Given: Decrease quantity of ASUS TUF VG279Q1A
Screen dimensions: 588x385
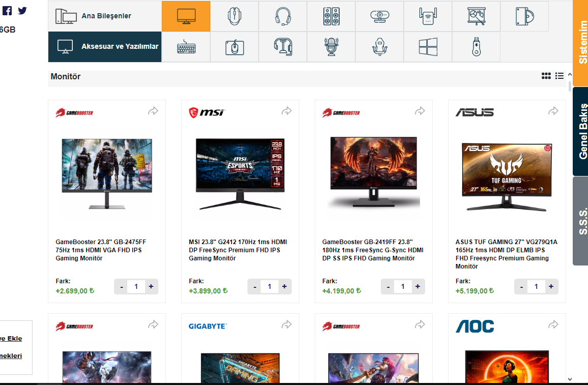Looking at the screenshot, I should (x=521, y=286).
